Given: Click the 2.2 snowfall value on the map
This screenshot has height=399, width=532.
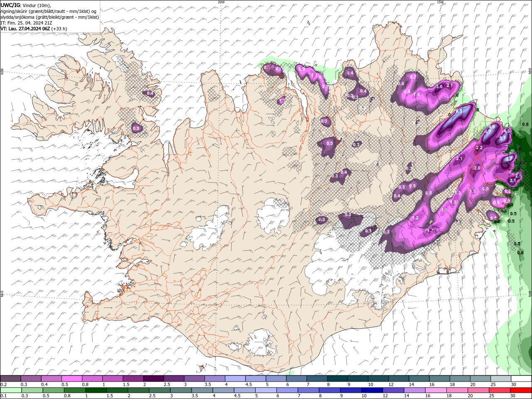Looking at the screenshot, I should tap(479, 148).
